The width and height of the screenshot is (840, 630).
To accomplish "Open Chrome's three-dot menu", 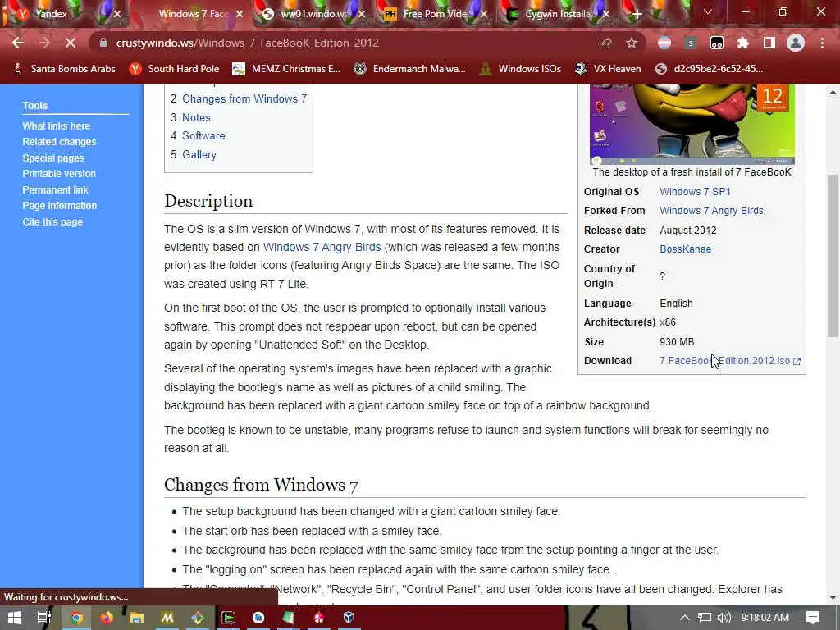I will (x=822, y=43).
